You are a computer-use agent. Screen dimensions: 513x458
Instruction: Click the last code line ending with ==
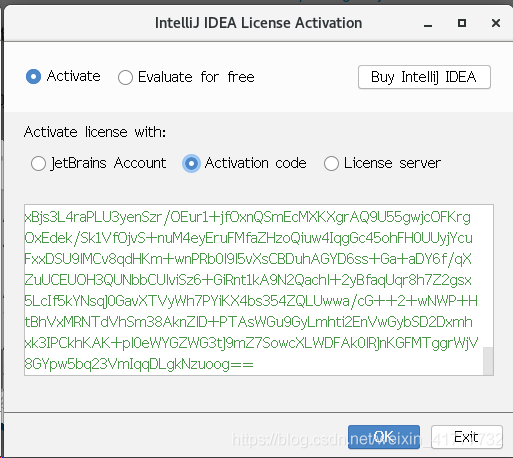[x=139, y=364]
